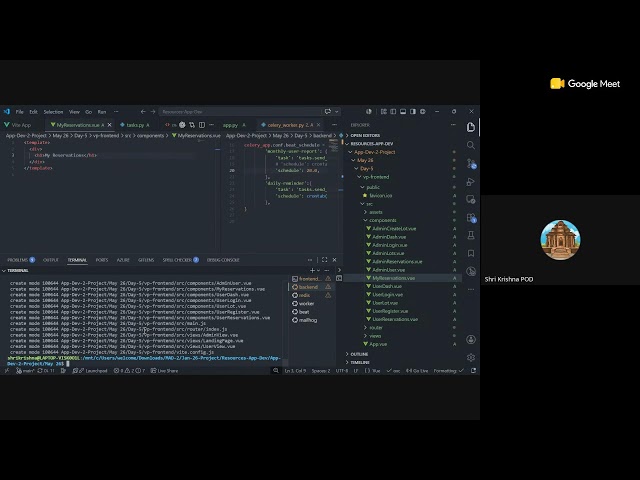
Task: Click the Spaces: 2 indentation status
Action: pyautogui.click(x=321, y=371)
